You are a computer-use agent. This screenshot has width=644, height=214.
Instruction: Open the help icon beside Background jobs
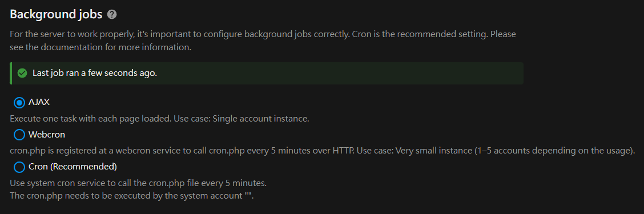pyautogui.click(x=112, y=14)
